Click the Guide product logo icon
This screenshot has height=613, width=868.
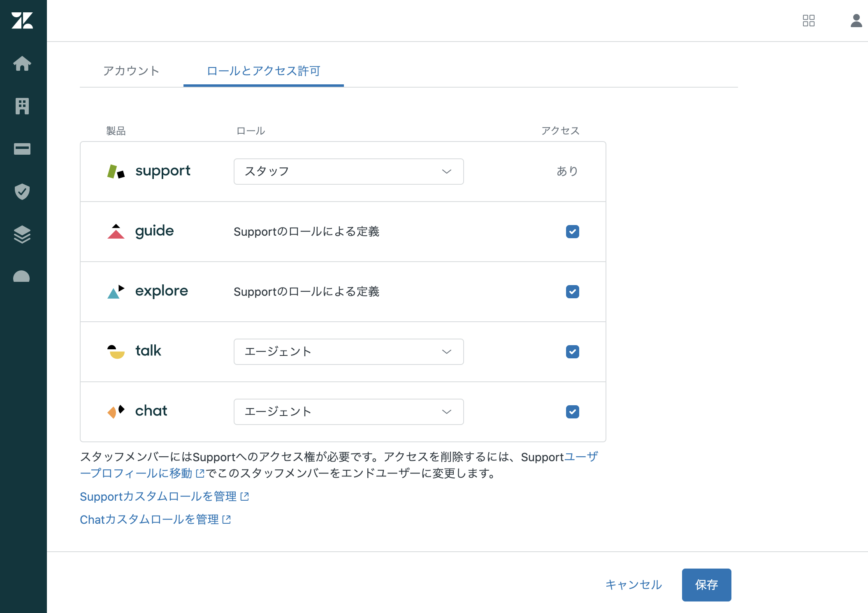point(116,231)
